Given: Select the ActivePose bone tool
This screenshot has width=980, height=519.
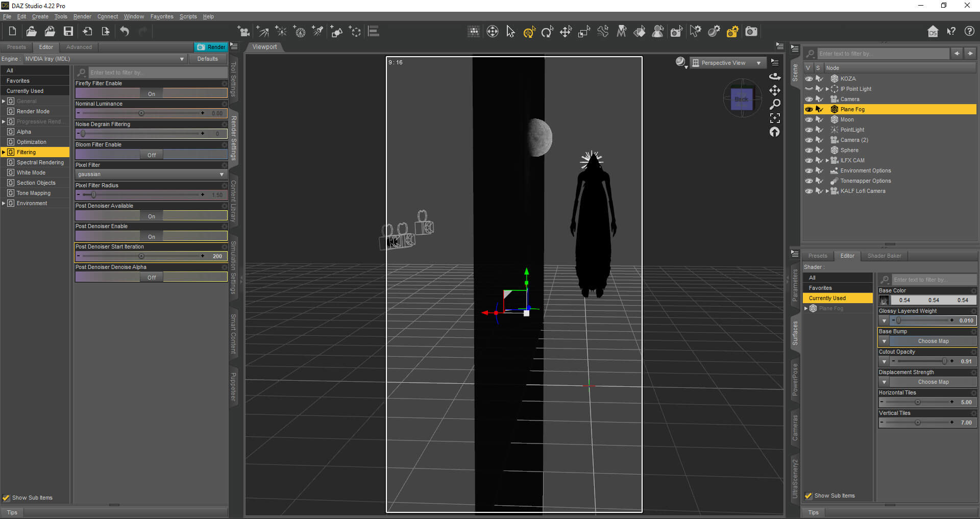Looking at the screenshot, I should coord(603,32).
